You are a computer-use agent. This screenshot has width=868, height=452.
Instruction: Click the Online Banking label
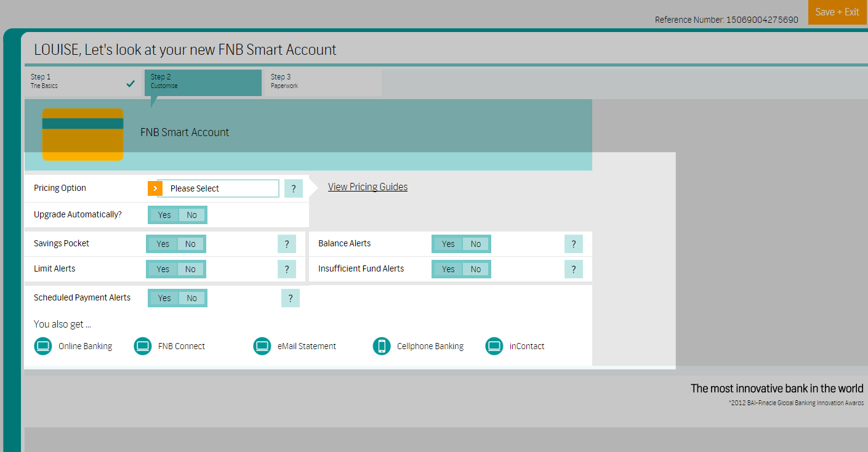coord(85,346)
